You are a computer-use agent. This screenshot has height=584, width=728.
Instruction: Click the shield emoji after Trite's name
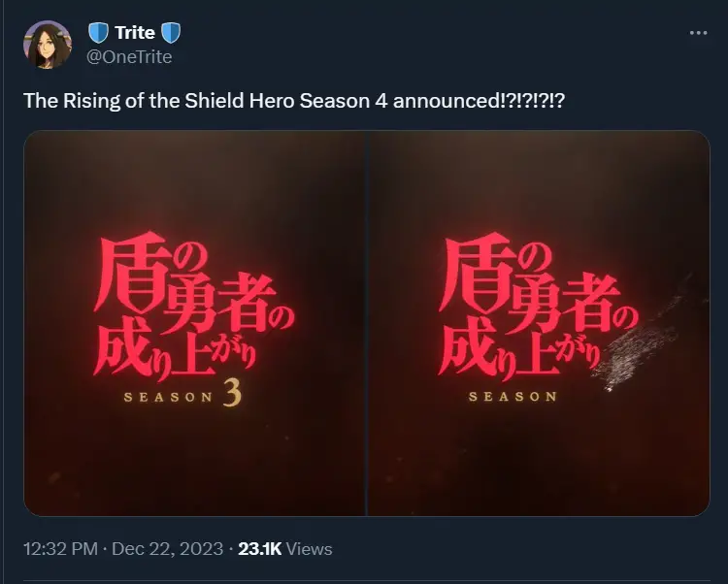tap(171, 33)
